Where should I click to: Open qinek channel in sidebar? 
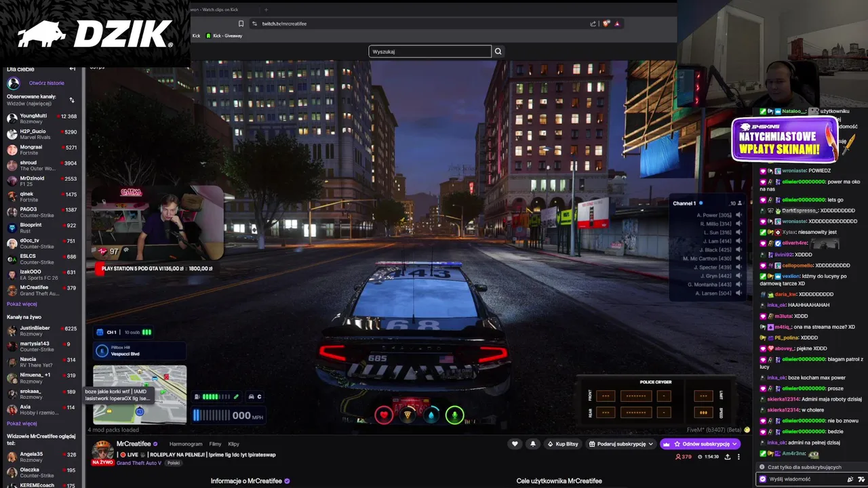[42, 197]
